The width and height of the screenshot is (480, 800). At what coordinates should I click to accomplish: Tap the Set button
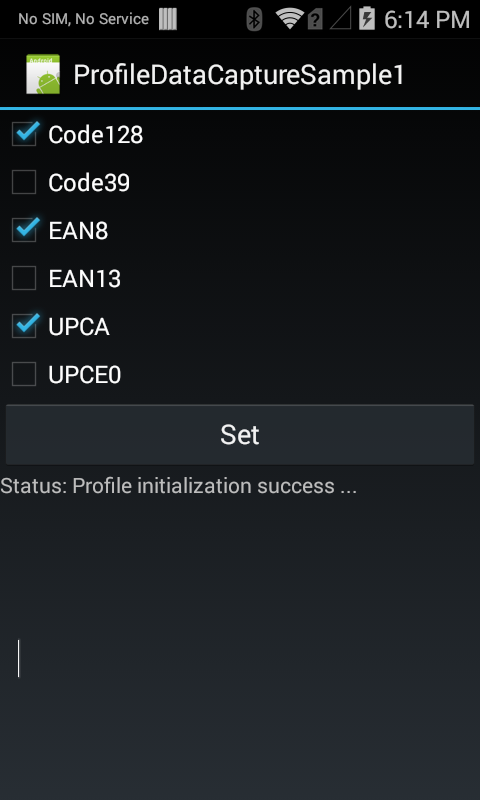point(240,435)
